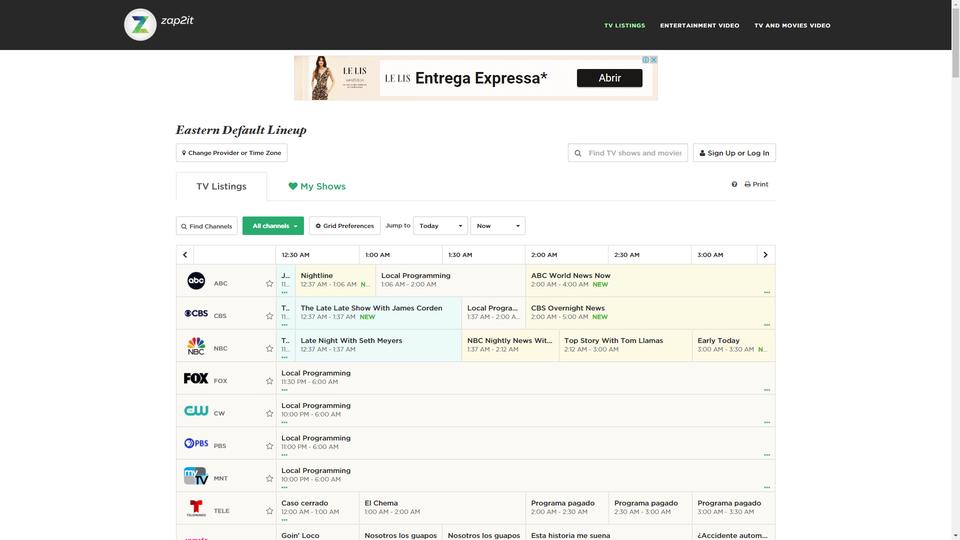Favorite the MNT channel with its star

point(269,478)
